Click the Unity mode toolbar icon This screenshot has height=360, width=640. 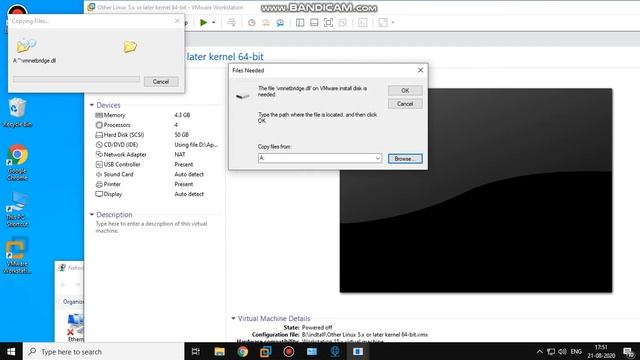coord(342,22)
